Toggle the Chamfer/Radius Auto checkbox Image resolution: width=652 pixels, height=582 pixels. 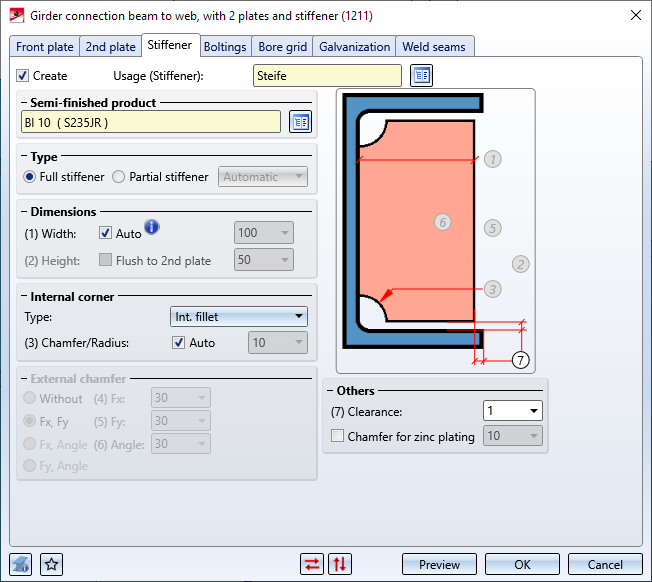(x=178, y=343)
